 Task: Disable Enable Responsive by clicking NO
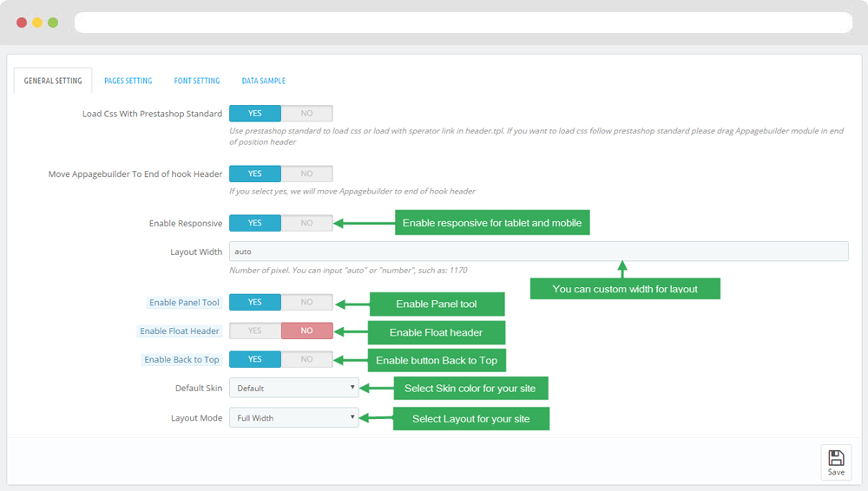306,223
